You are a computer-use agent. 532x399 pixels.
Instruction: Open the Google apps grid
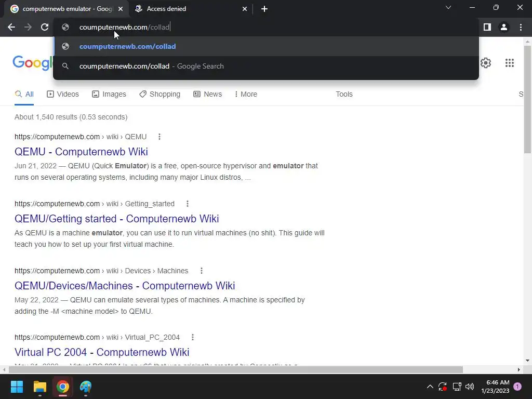[x=510, y=63]
